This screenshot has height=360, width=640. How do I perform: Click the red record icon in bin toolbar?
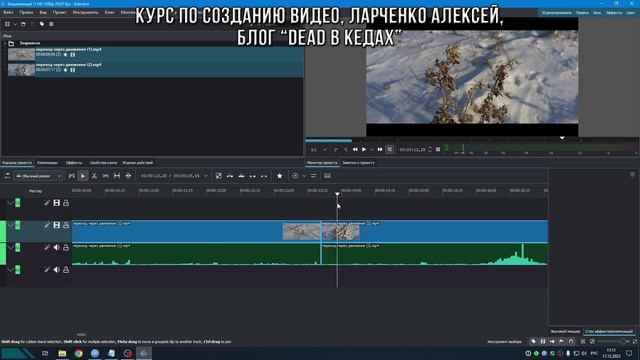33,24
